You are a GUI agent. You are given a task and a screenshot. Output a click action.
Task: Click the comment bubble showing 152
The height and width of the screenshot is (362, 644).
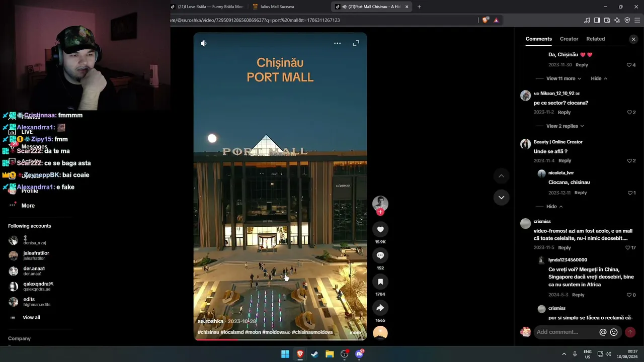380,255
